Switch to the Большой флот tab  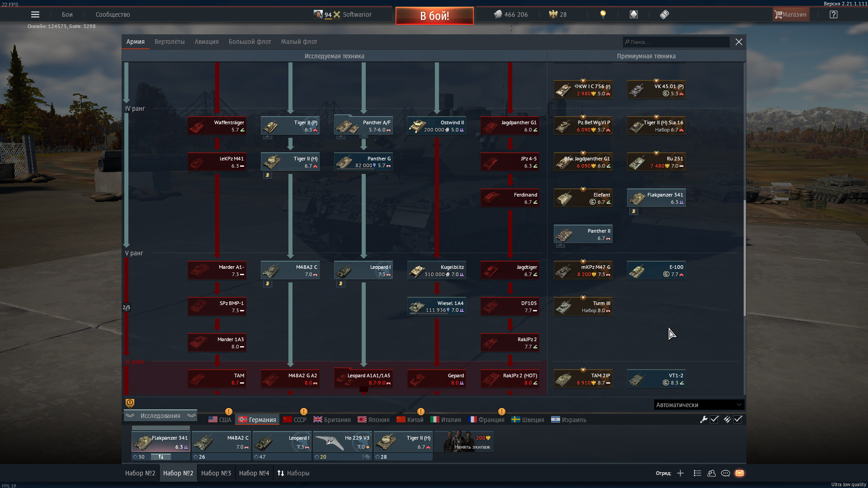pyautogui.click(x=250, y=42)
